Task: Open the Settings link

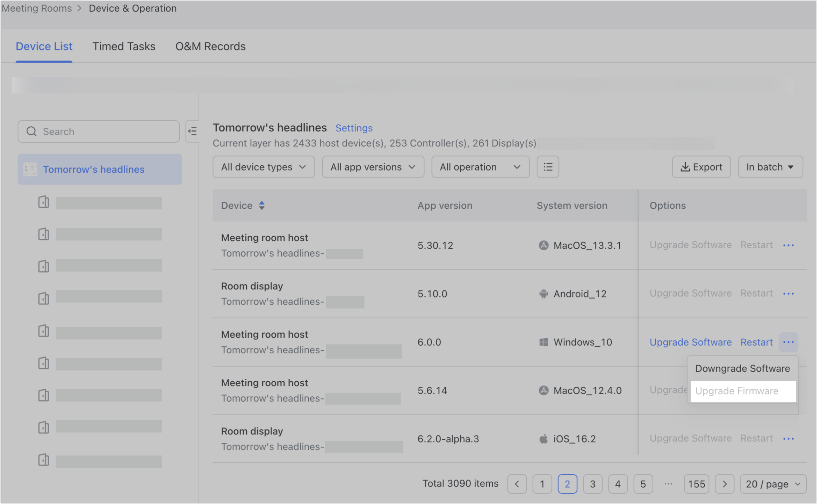Action: [354, 128]
